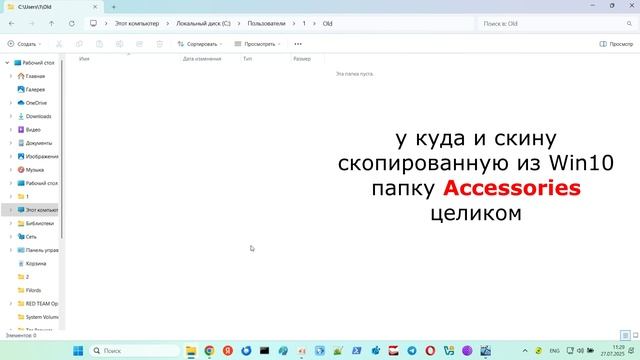This screenshot has height=360, width=640.
Task: Sort by Дата изменения column header
Action: click(202, 59)
